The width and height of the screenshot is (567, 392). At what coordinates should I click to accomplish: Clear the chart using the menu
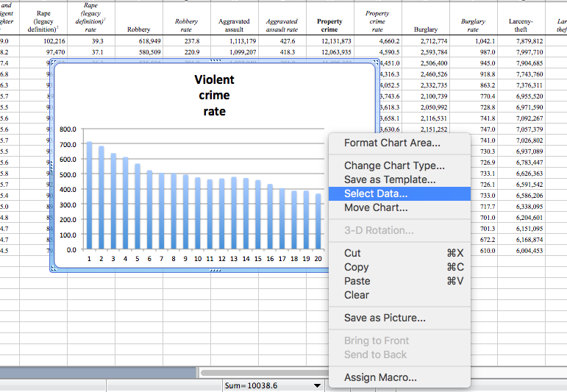tap(356, 295)
